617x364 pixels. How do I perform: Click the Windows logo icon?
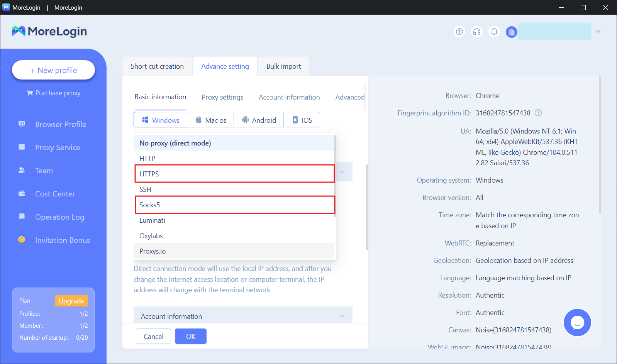click(145, 120)
